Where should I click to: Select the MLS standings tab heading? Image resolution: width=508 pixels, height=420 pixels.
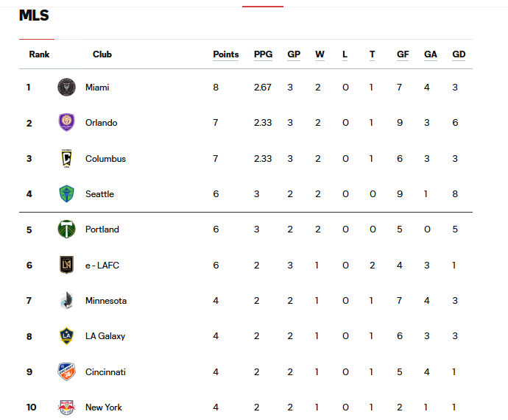point(34,15)
